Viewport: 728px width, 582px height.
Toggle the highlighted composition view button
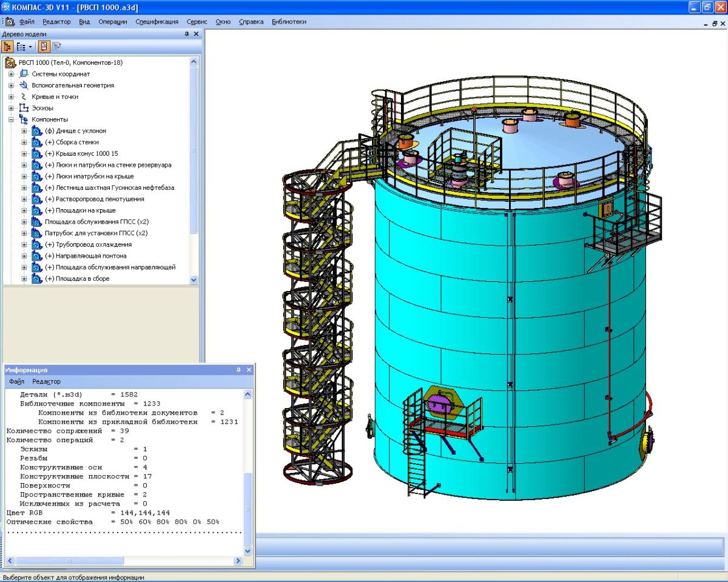[44, 46]
